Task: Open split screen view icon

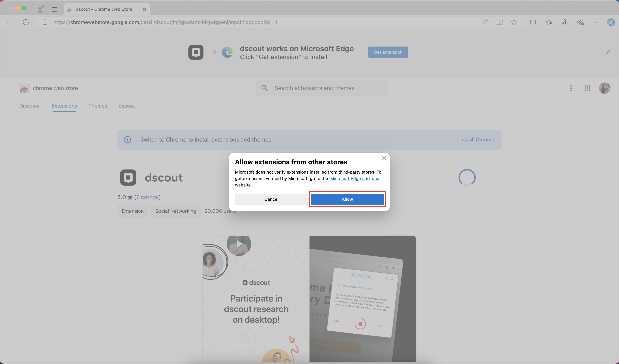Action: click(x=533, y=22)
